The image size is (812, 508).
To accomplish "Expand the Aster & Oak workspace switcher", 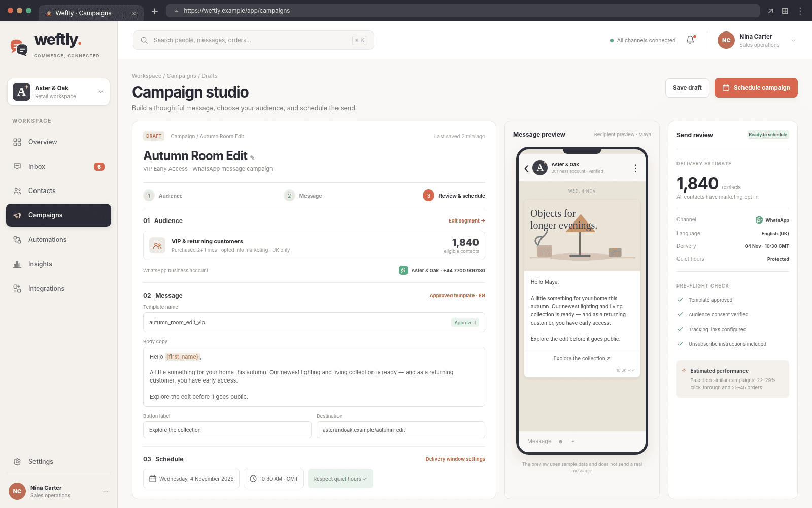I will 59,92.
